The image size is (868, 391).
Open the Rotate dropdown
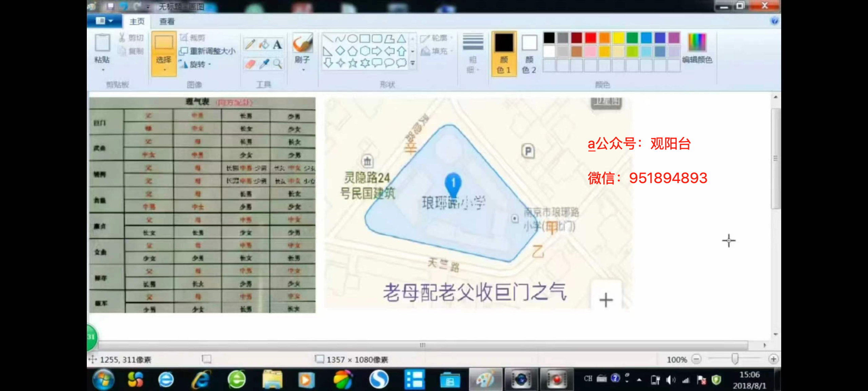(198, 64)
